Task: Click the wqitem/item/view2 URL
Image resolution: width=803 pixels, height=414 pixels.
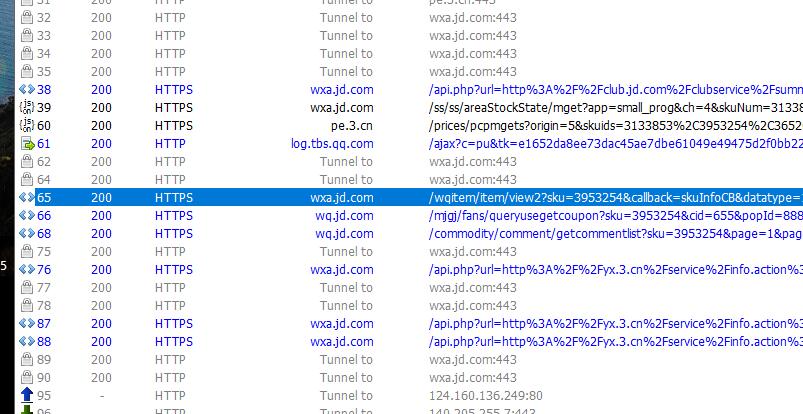Action: [x=616, y=198]
